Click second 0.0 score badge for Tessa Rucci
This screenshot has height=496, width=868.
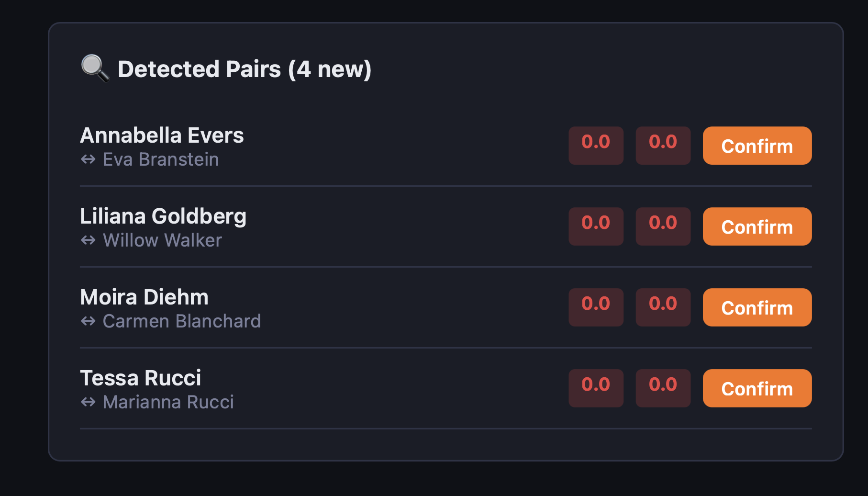coord(663,388)
